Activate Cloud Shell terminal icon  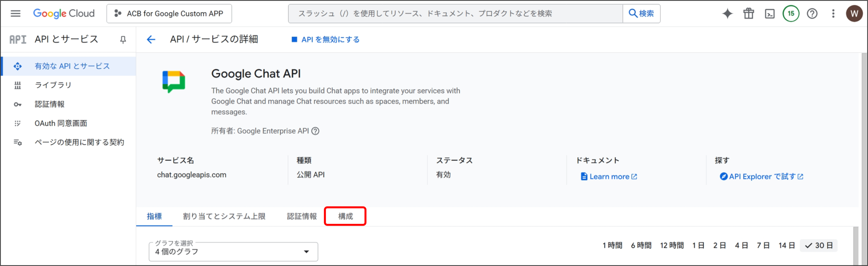point(770,14)
